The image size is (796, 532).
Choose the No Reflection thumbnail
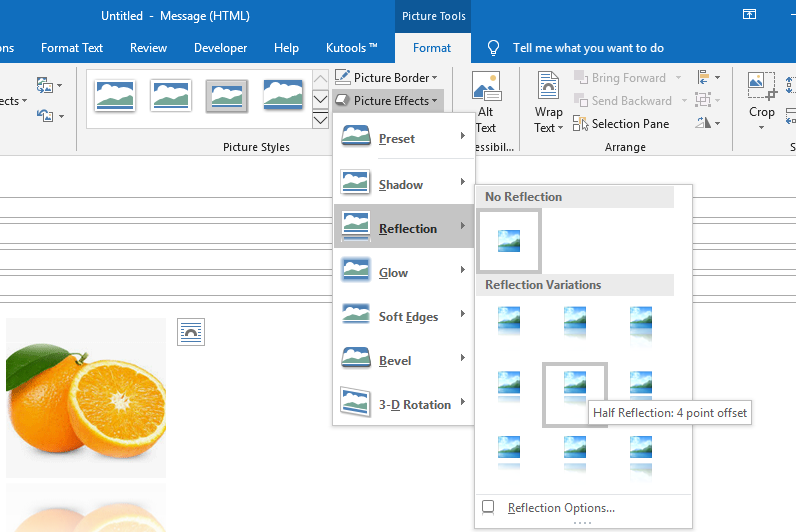point(509,241)
